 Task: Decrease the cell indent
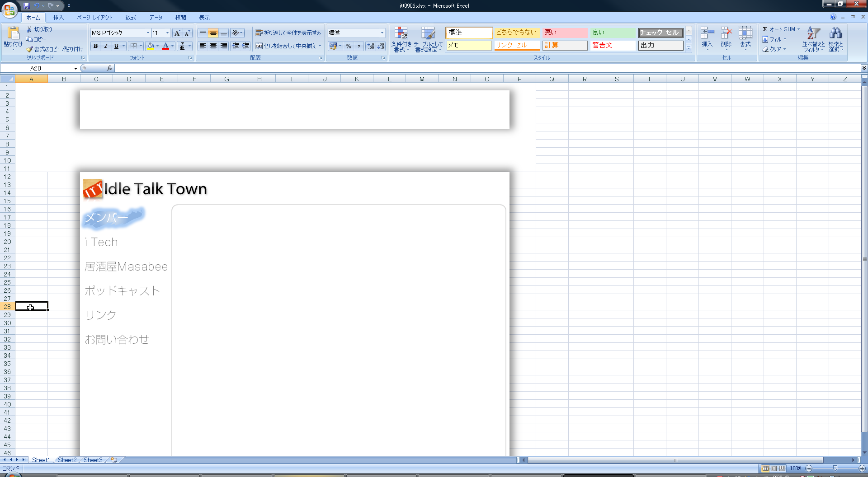(x=236, y=46)
